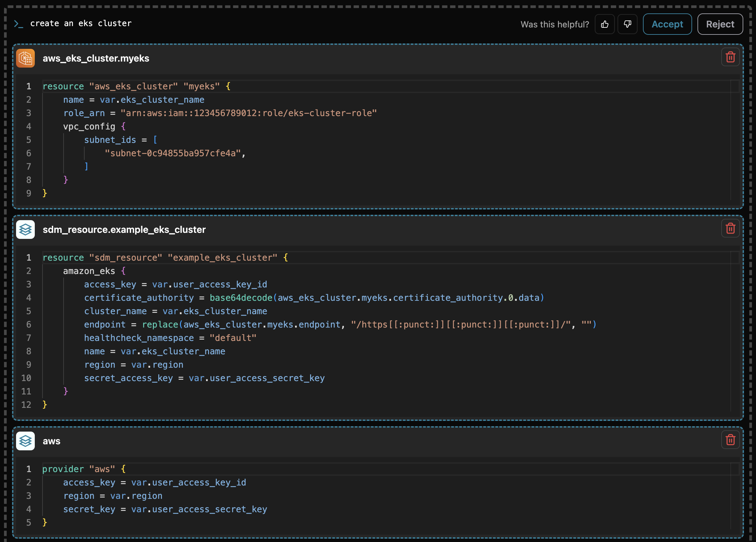Click the layered stack icon beside aws provider
Image resolution: width=756 pixels, height=542 pixels.
25,441
